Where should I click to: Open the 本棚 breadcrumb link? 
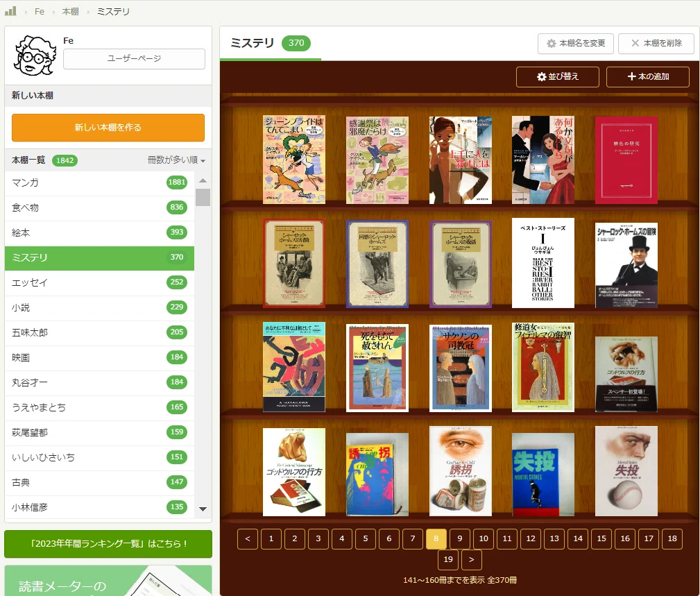pos(70,12)
